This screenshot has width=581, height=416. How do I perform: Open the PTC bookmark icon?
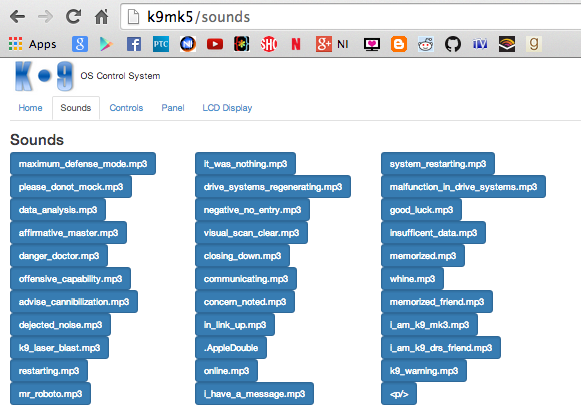click(x=161, y=44)
